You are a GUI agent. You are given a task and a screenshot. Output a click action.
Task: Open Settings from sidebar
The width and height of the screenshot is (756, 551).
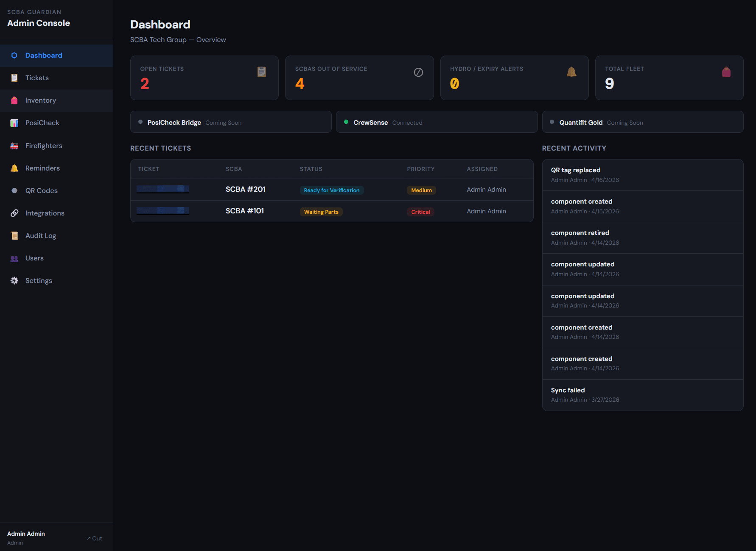[56, 281]
